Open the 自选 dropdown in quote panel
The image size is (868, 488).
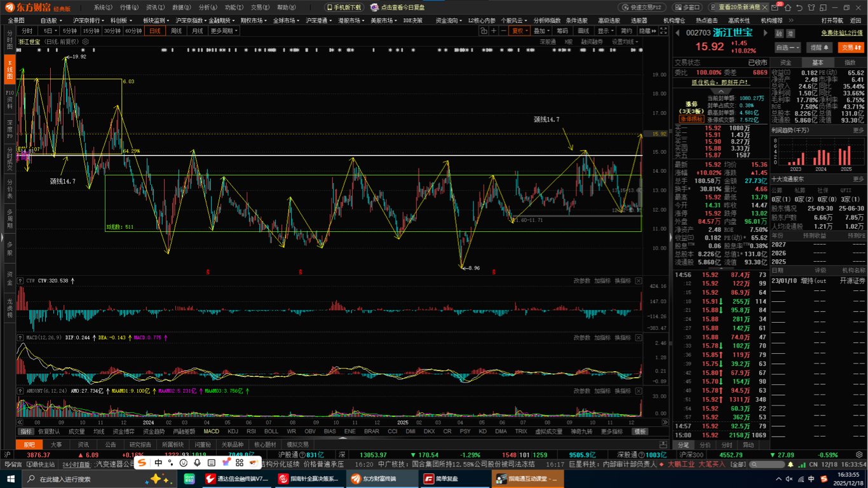tap(788, 47)
